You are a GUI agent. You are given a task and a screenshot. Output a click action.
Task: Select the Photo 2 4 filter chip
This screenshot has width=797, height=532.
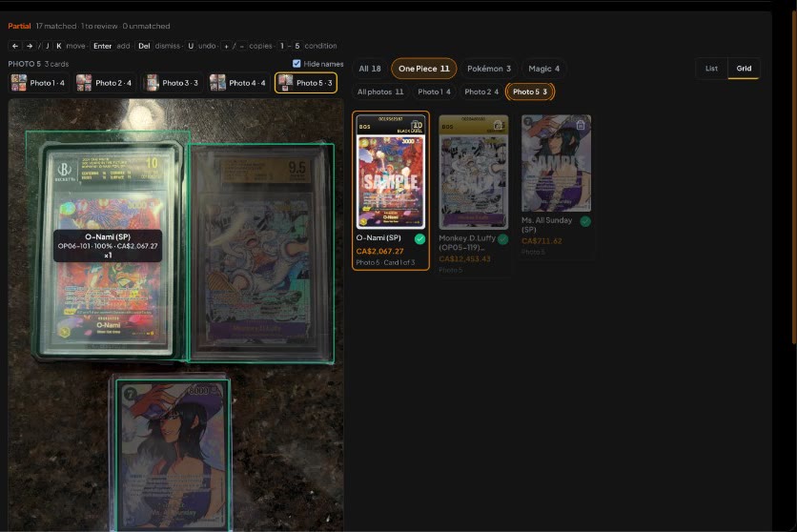click(480, 92)
